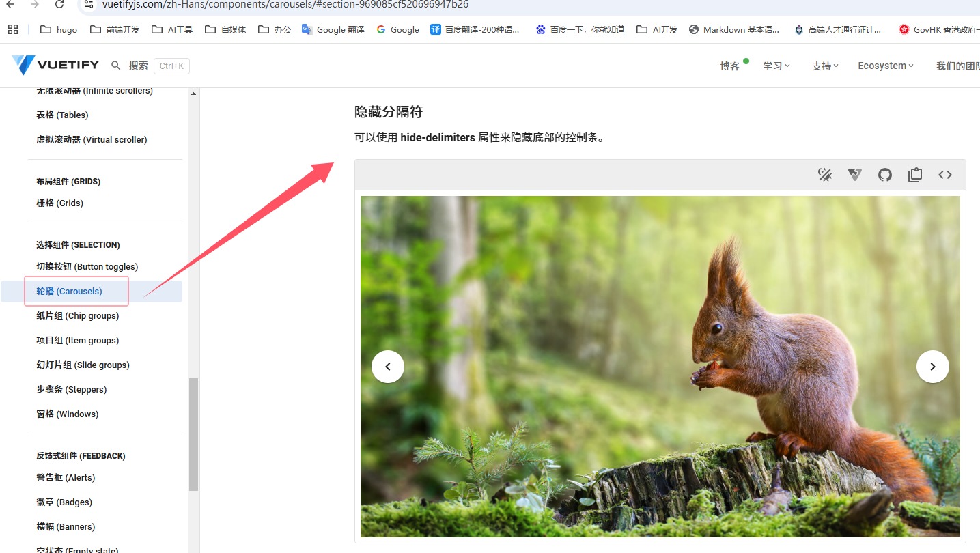Click the sidebar vertical scrollbar thumb
Image resolution: width=980 pixels, height=553 pixels.
[x=193, y=434]
